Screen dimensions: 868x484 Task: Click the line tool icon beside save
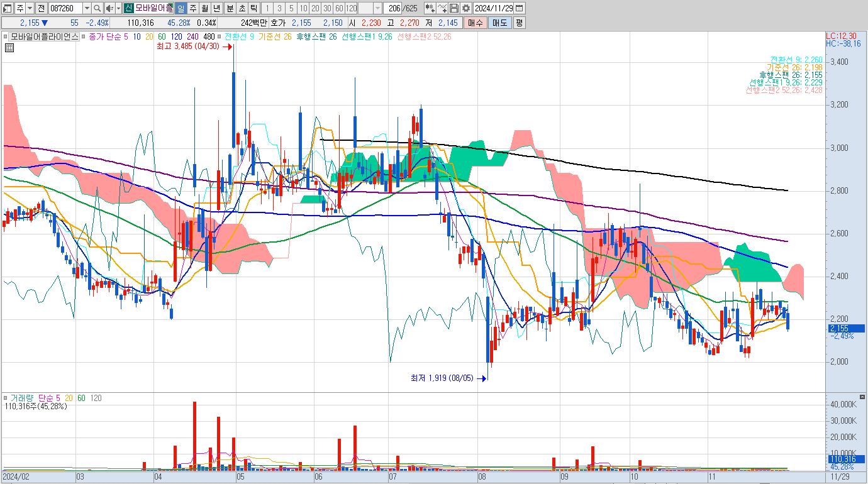tap(442, 8)
